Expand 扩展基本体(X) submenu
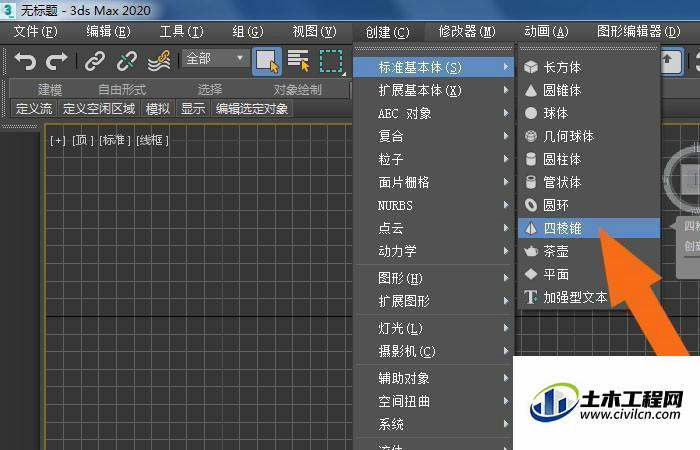This screenshot has height=450, width=700. (433, 91)
